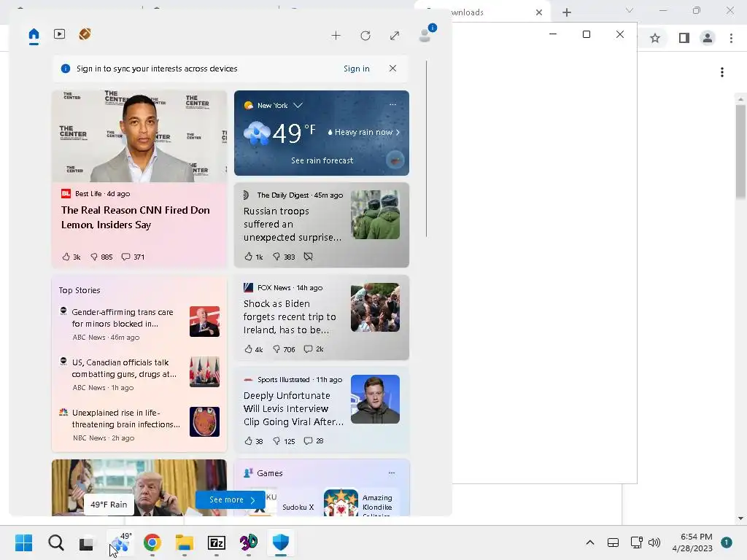Open the football sports tab icon
This screenshot has width=747, height=560.
(x=85, y=34)
